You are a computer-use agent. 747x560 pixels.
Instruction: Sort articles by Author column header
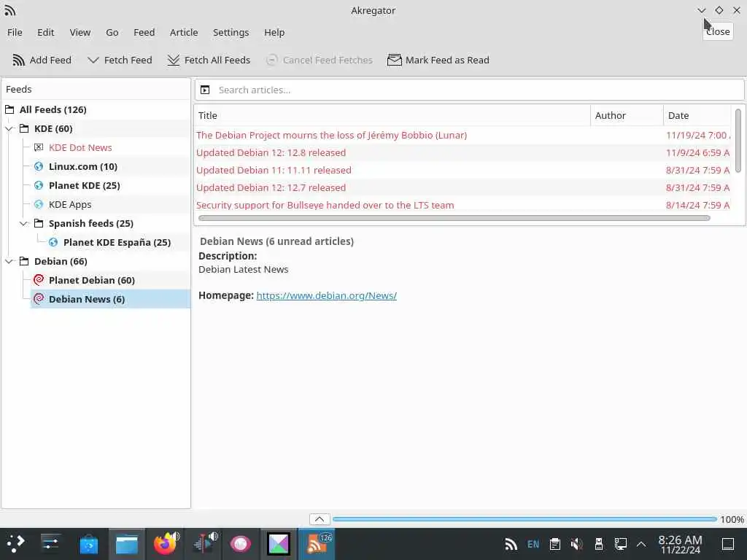point(627,116)
